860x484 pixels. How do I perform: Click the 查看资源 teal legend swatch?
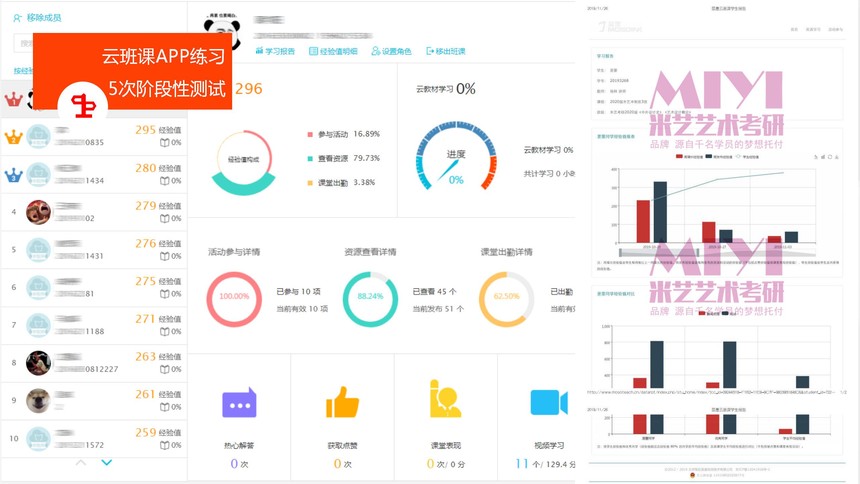pyautogui.click(x=310, y=159)
